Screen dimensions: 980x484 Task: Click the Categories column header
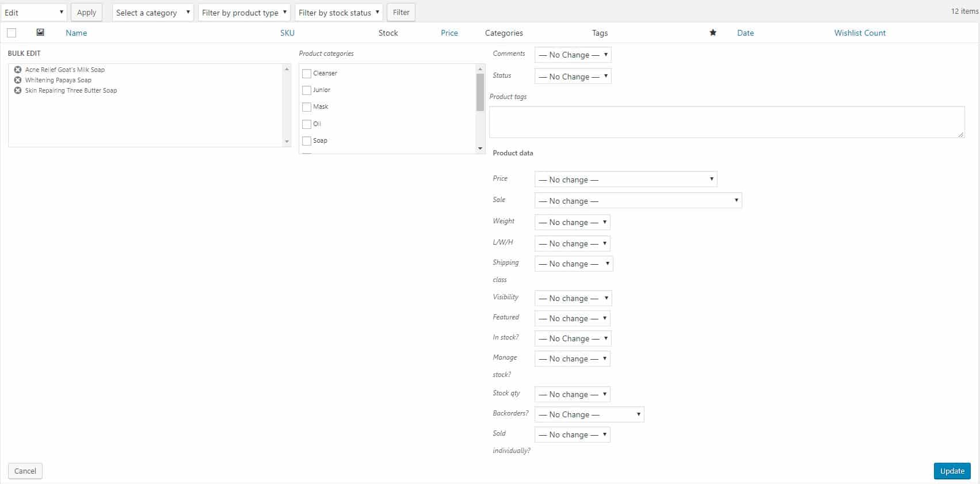(x=504, y=33)
